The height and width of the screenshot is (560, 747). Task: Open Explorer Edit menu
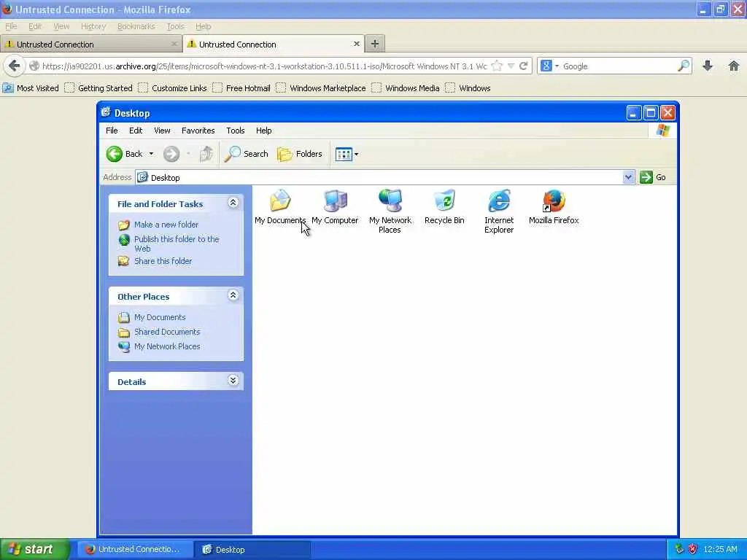[136, 131]
